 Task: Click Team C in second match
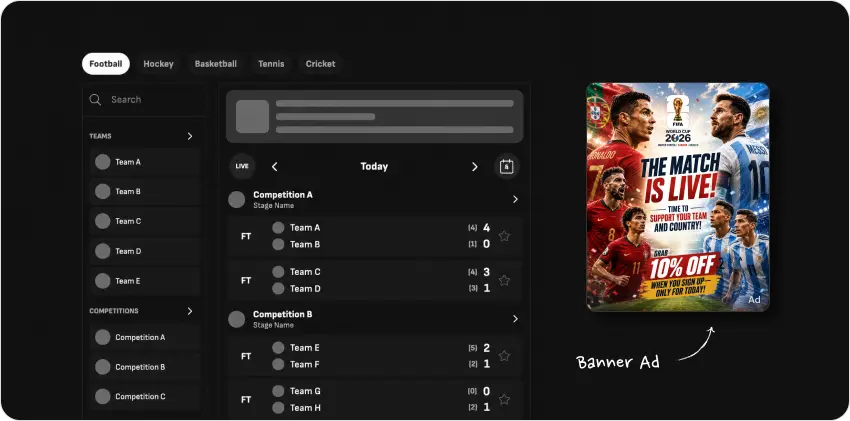[305, 272]
